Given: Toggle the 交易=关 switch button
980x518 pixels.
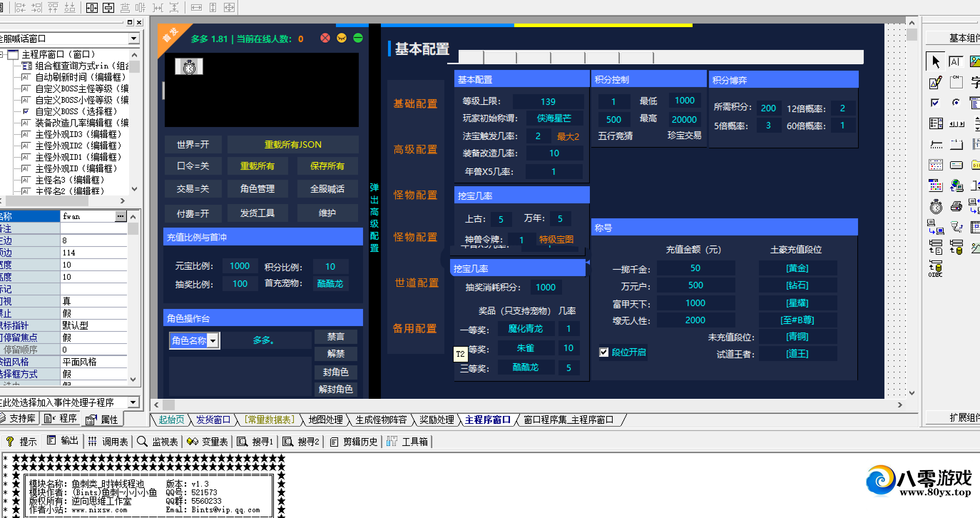Looking at the screenshot, I should pyautogui.click(x=193, y=189).
